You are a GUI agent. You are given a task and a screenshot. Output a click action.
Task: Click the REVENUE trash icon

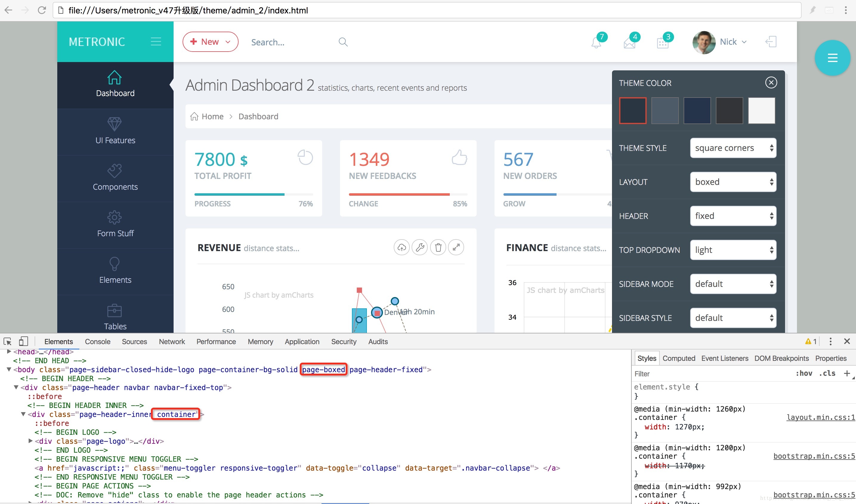(438, 247)
